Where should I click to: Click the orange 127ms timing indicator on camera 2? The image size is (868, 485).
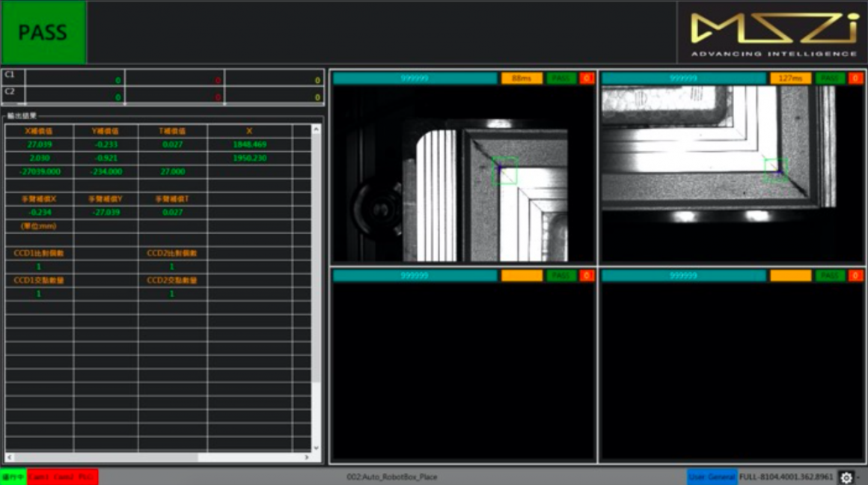[x=789, y=77]
